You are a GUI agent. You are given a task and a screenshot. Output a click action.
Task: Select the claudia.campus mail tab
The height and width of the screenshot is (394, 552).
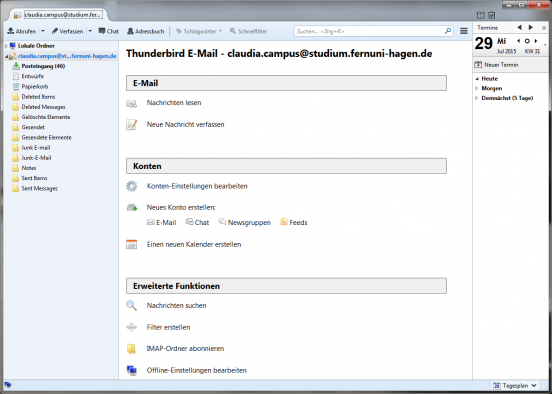[x=59, y=15]
